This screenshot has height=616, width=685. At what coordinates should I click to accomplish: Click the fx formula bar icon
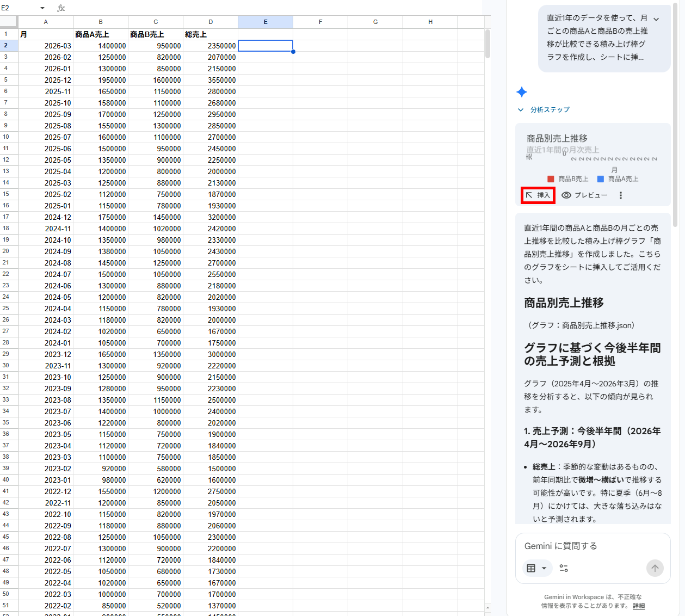click(x=61, y=8)
